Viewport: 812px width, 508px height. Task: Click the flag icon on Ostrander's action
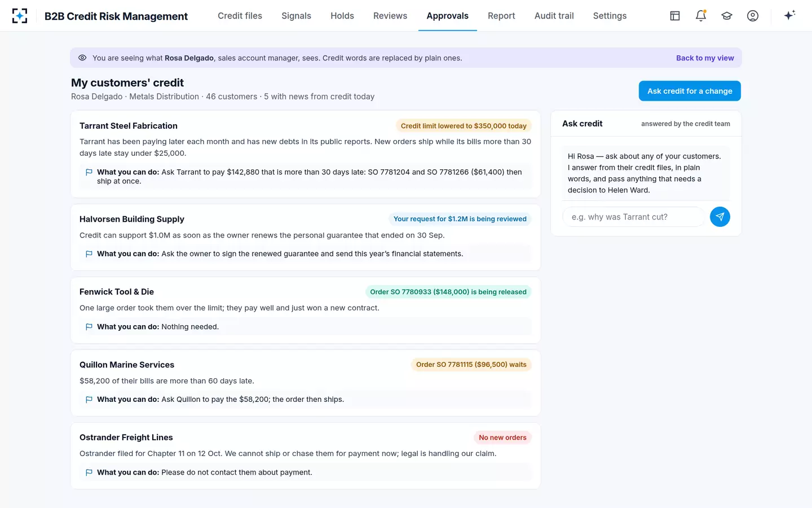coord(89,472)
